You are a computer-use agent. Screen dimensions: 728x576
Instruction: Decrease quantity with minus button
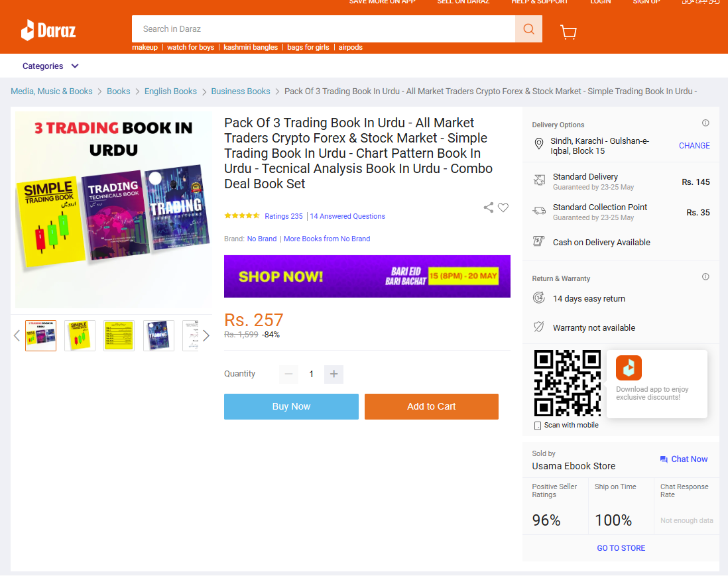288,374
